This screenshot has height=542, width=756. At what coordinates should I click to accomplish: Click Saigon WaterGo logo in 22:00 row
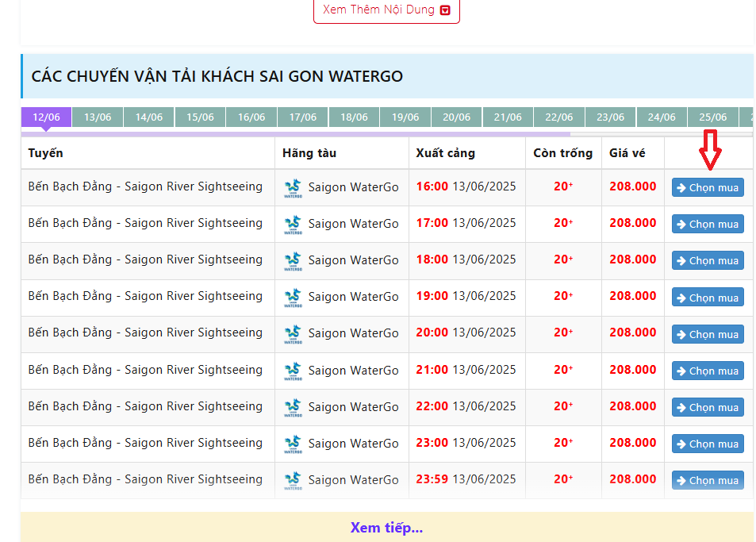click(293, 407)
